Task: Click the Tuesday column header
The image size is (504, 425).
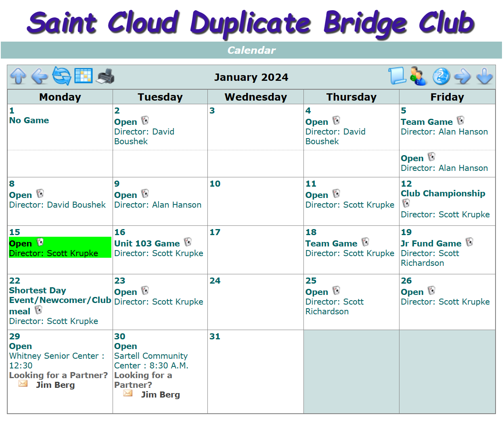Action: (160, 97)
